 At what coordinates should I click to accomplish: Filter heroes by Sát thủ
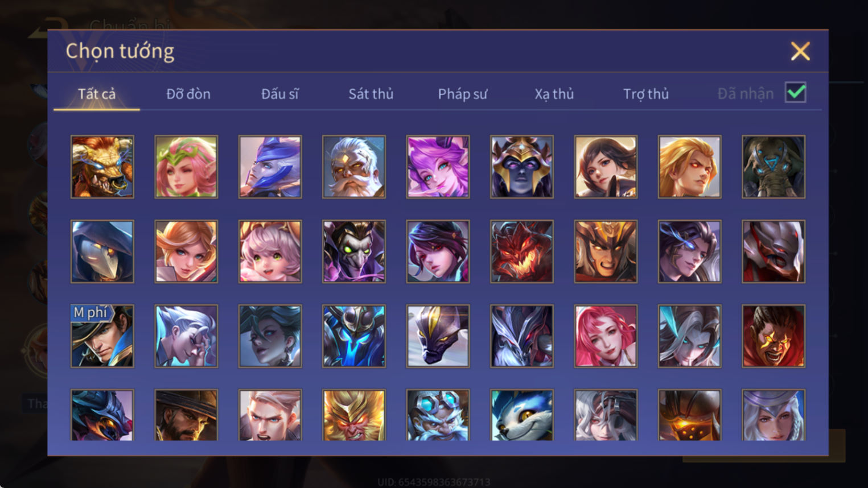pyautogui.click(x=371, y=94)
